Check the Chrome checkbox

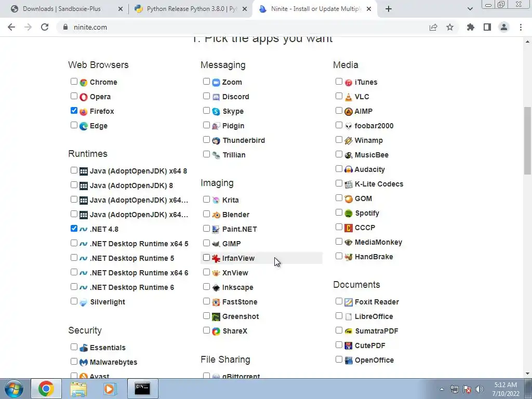(x=74, y=82)
